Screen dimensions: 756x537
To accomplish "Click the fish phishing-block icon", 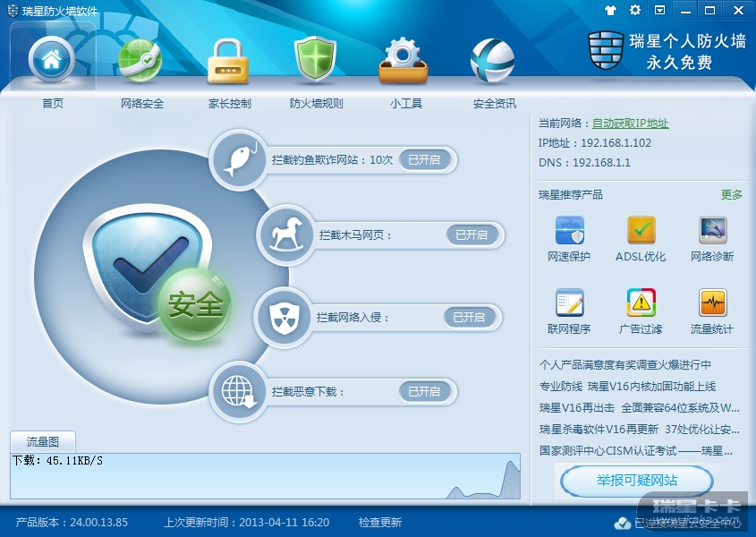I will coord(238,158).
